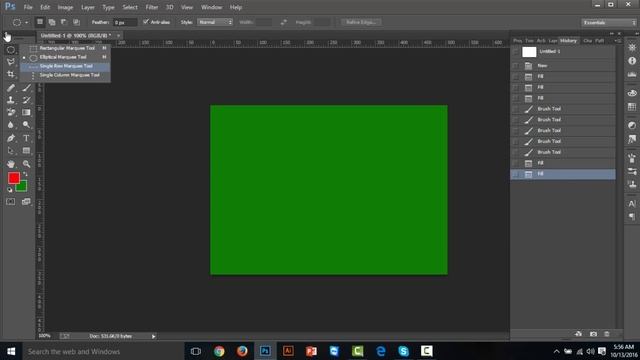
Task: Select the first Brush Tool history state
Action: point(563,109)
